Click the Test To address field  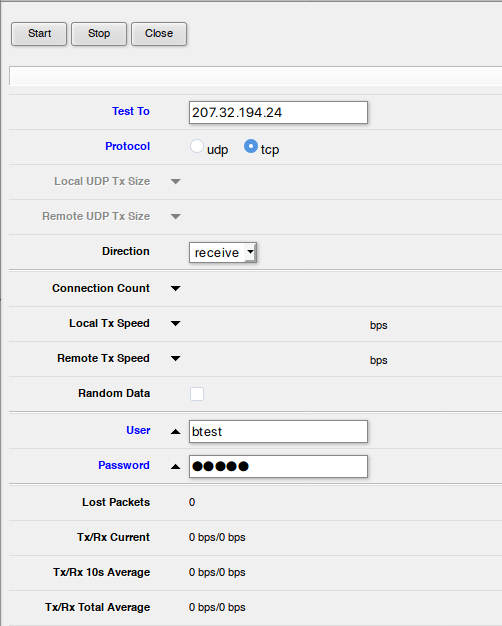(278, 113)
